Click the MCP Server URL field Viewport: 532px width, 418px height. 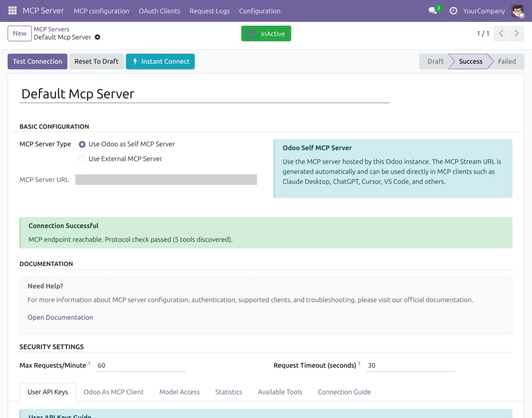(166, 180)
